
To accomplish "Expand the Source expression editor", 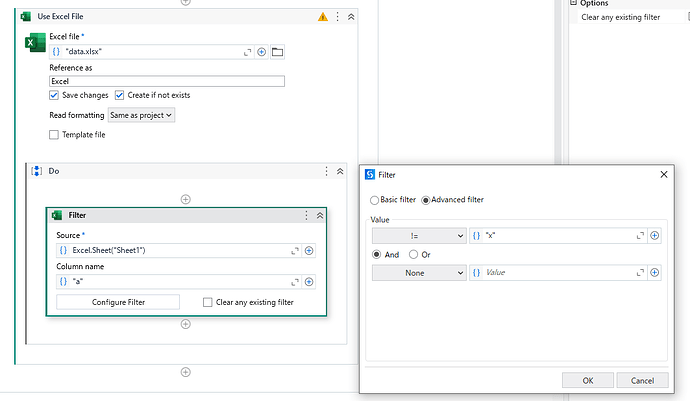I will pos(295,251).
